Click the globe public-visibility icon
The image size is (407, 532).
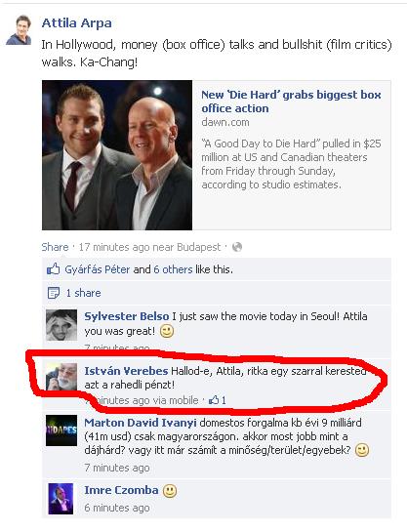237,247
